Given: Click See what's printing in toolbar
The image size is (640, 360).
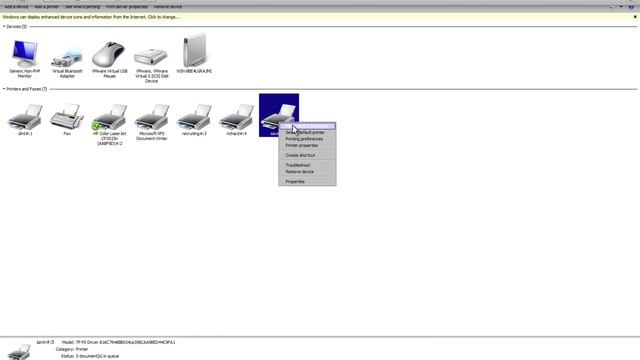Looking at the screenshot, I should [x=82, y=7].
